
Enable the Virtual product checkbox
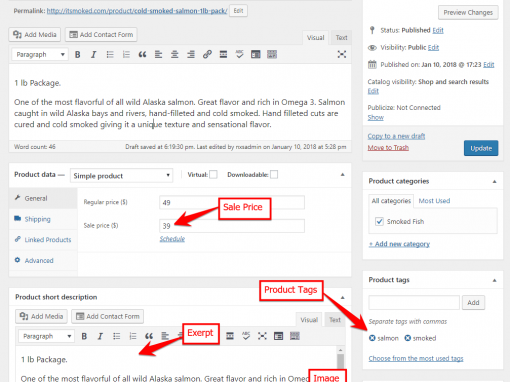click(213, 174)
